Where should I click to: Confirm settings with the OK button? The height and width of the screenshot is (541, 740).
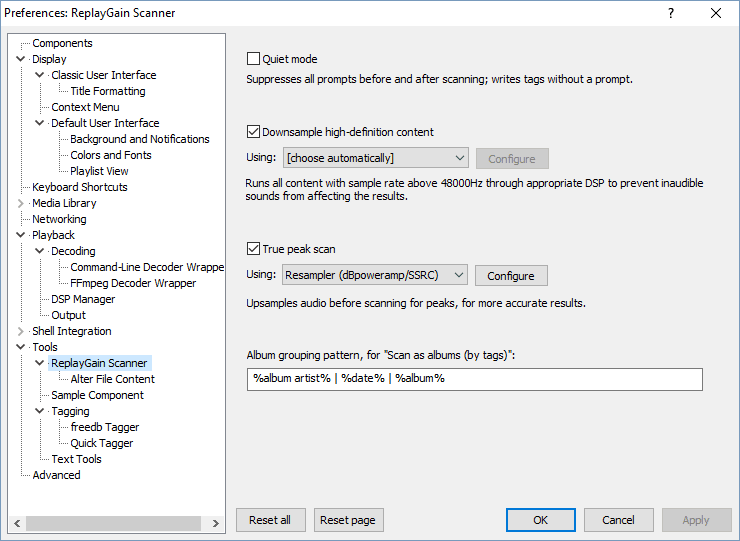(x=540, y=520)
